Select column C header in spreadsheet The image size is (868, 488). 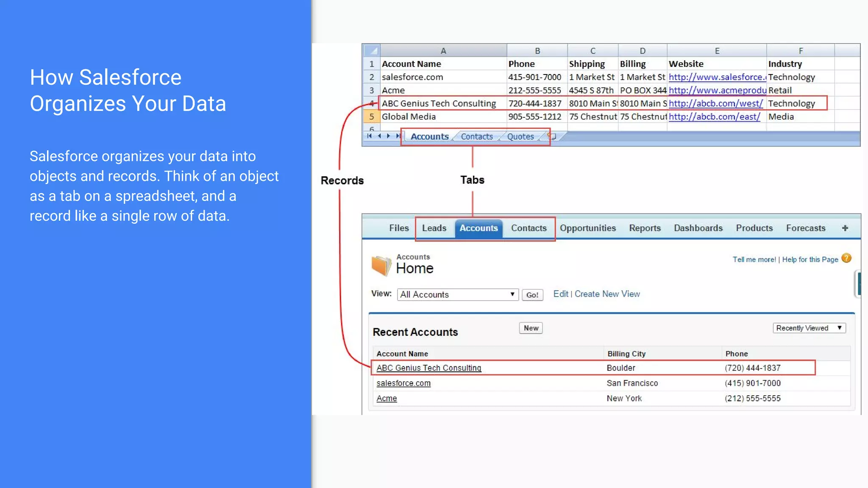click(593, 51)
